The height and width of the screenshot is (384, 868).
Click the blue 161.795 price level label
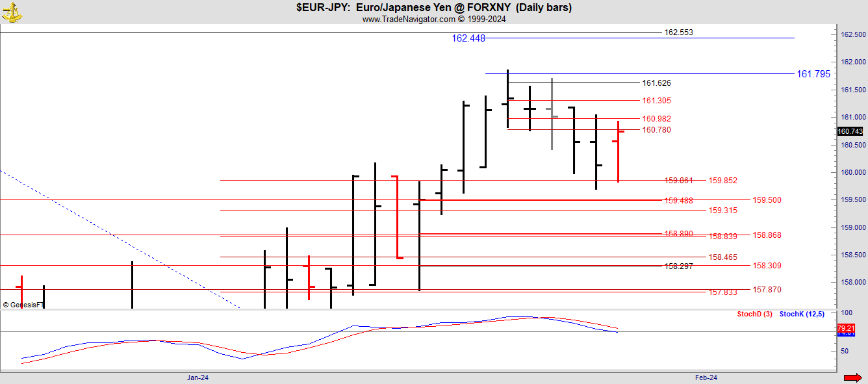[x=813, y=74]
